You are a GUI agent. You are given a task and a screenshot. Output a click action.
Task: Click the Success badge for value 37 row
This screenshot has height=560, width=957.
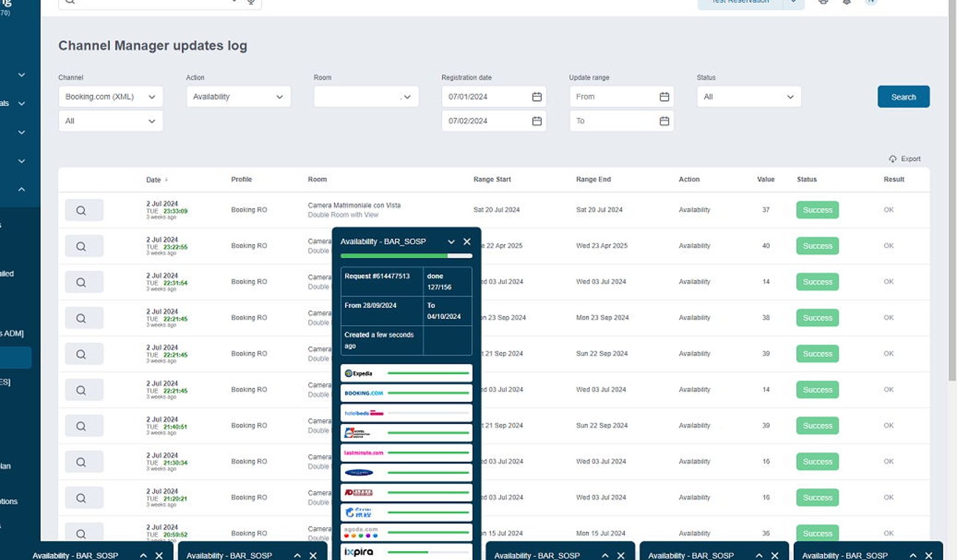pyautogui.click(x=817, y=210)
